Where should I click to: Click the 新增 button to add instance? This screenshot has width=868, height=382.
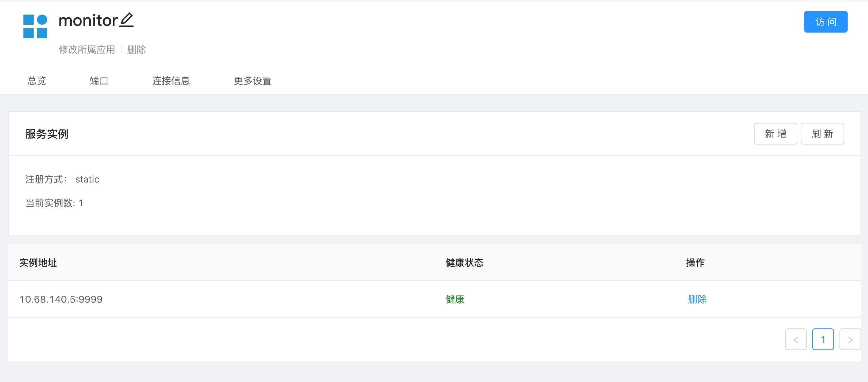pos(775,133)
